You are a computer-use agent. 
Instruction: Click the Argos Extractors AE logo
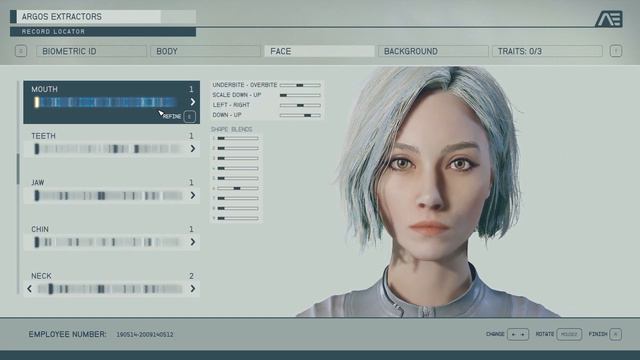609,19
